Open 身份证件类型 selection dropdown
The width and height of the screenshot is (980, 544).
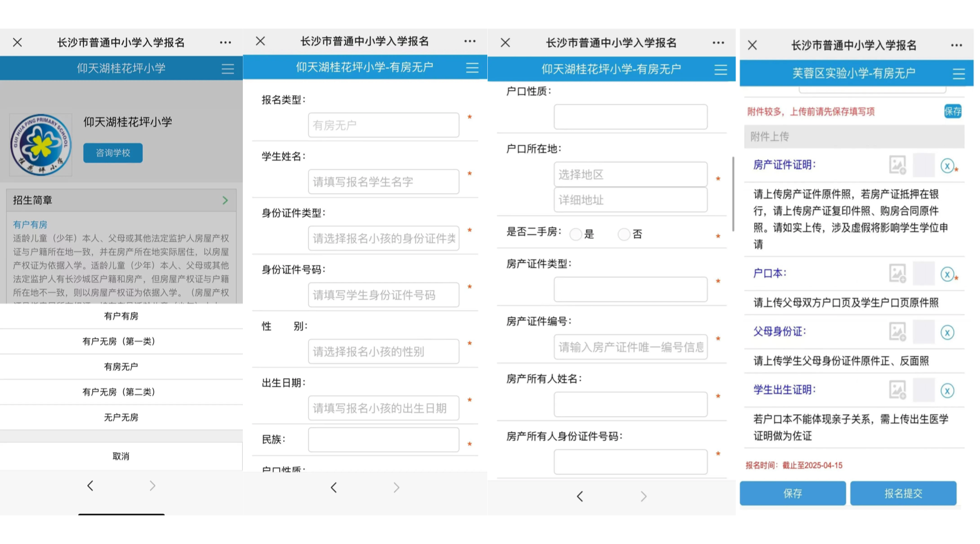pyautogui.click(x=383, y=238)
